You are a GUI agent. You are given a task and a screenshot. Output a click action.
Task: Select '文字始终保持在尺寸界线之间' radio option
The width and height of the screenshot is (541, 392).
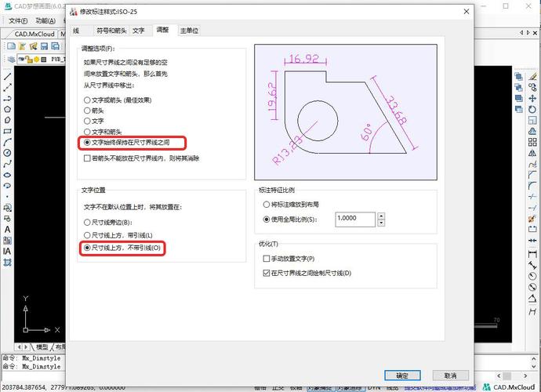126,142
